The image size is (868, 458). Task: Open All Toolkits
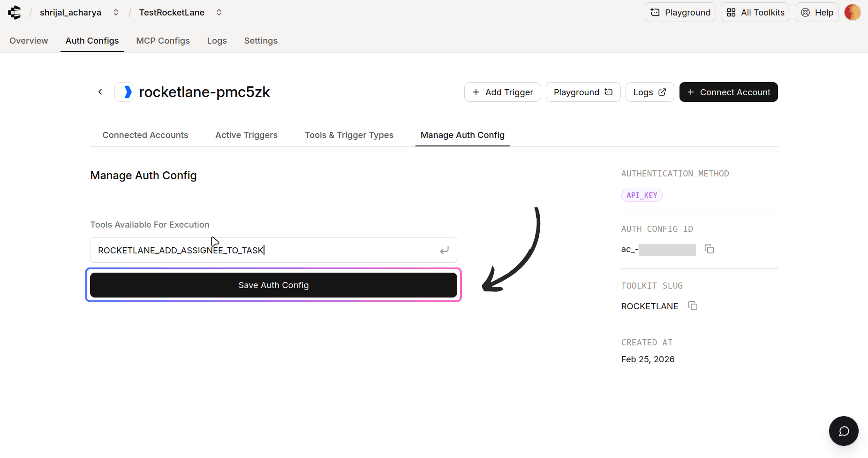(x=755, y=12)
